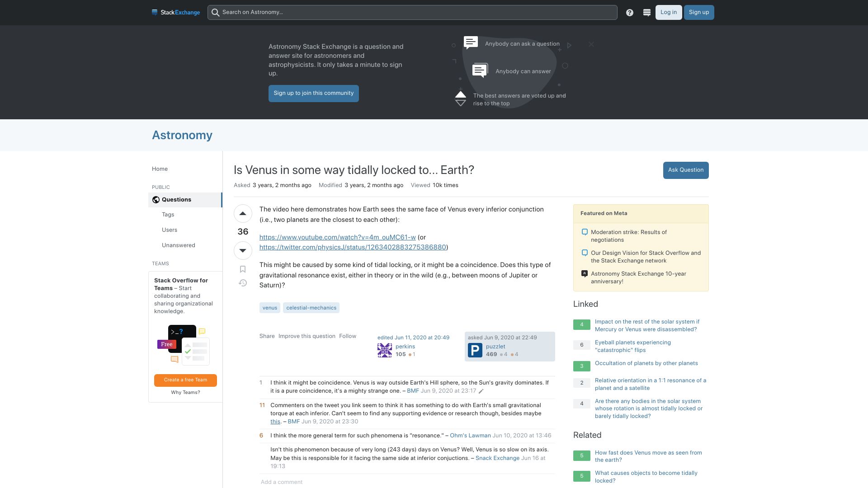Bookmark this question with the bookmark icon
Image resolution: width=868 pixels, height=488 pixels.
click(x=243, y=269)
